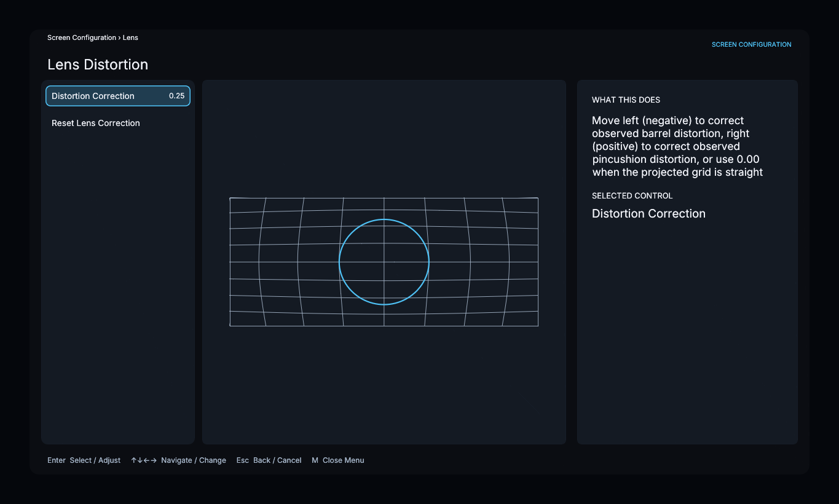Image resolution: width=839 pixels, height=504 pixels.
Task: Click Distortion Correction text in info panel
Action: click(x=648, y=213)
